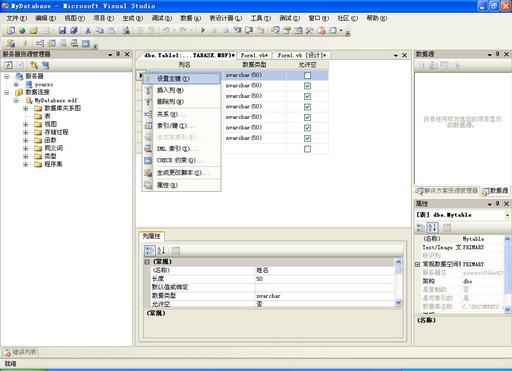Image resolution: width=512 pixels, height=371 pixels.
Task: Open the 文件 menu
Action: [16, 18]
